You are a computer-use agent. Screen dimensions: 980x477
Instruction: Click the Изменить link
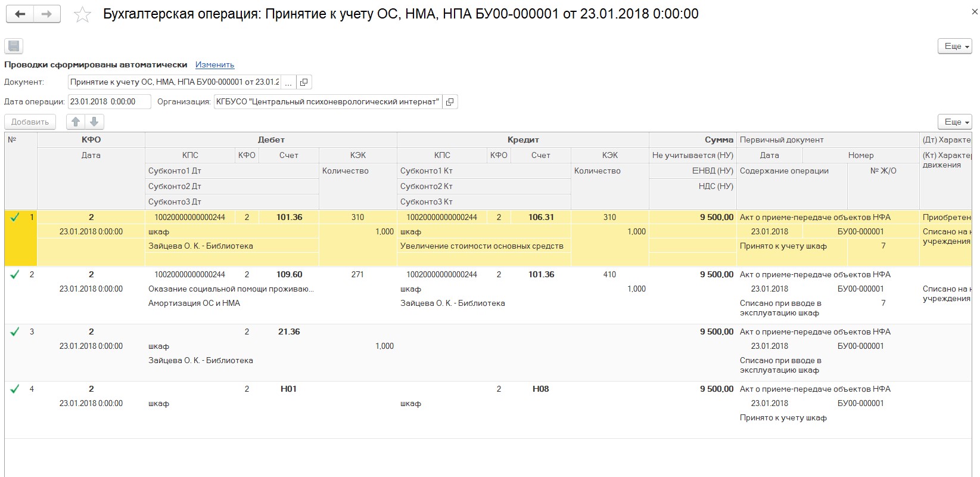point(215,64)
